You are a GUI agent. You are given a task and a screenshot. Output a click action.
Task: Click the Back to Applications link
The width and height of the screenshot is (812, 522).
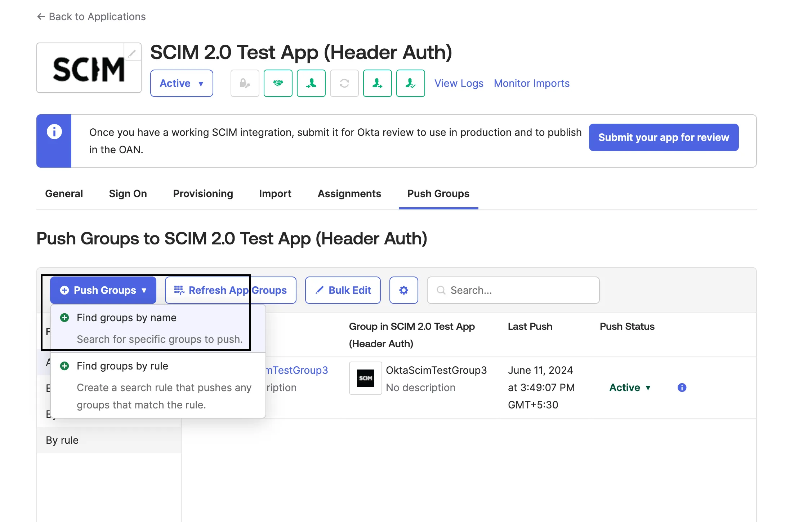tap(91, 17)
